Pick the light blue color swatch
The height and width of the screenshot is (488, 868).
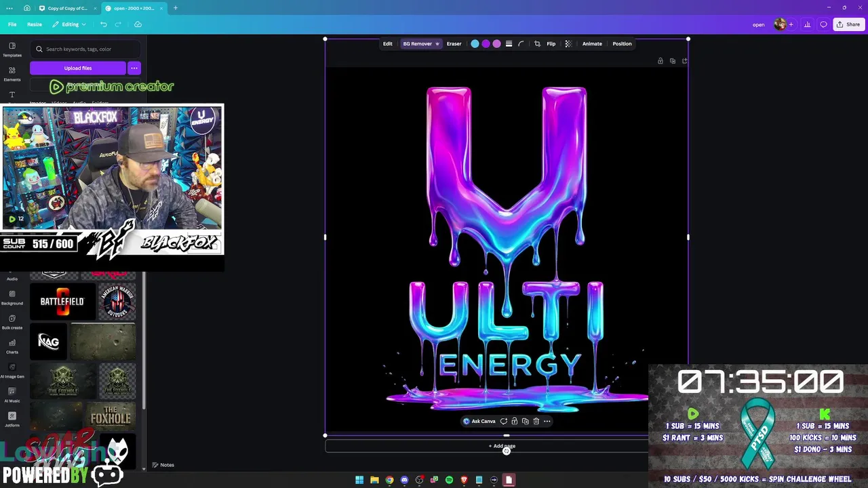point(475,44)
